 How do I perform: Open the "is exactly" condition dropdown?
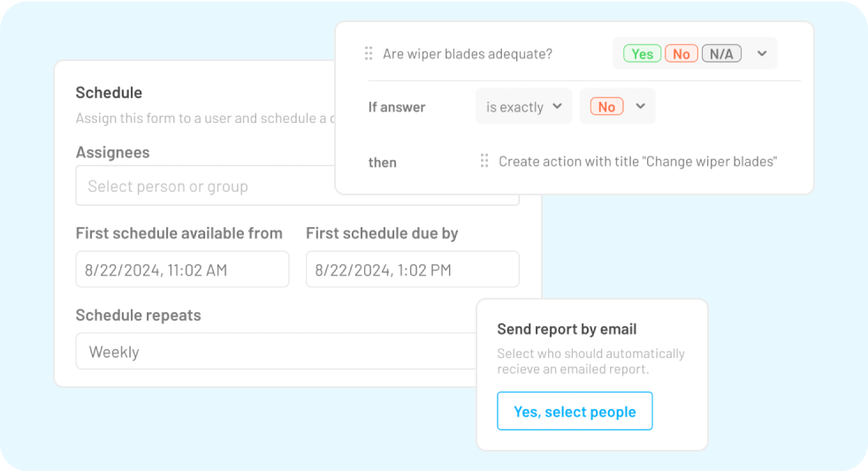pos(523,107)
